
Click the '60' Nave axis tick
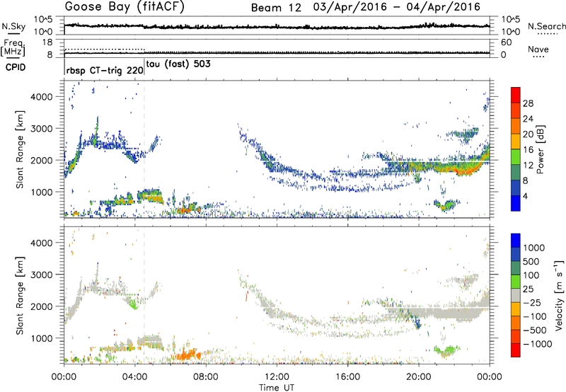[x=507, y=42]
